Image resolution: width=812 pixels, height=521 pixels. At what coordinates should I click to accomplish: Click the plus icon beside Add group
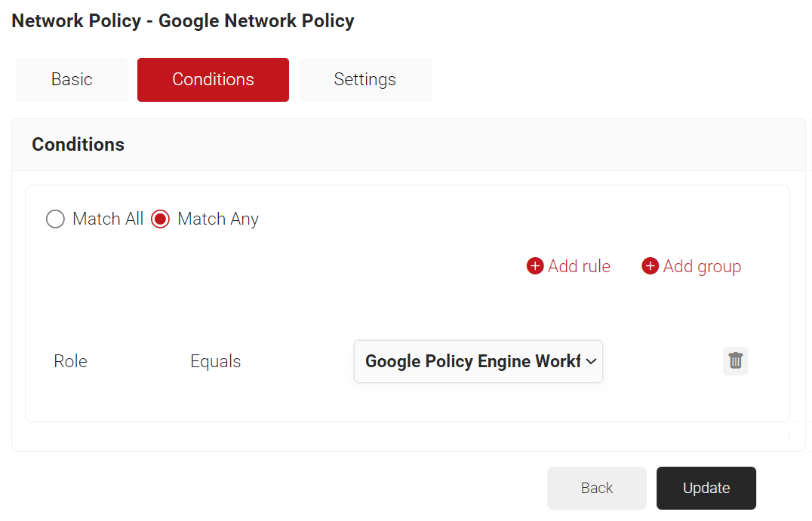coord(650,266)
